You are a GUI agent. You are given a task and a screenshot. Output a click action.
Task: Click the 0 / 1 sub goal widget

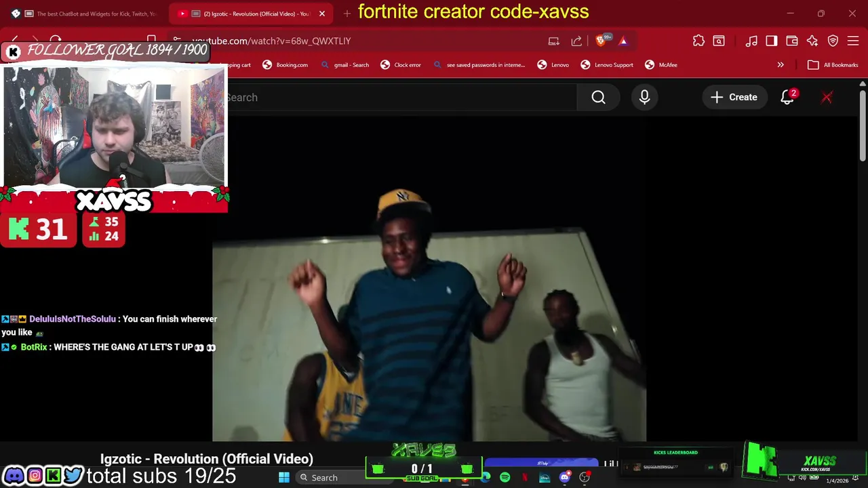pos(422,469)
